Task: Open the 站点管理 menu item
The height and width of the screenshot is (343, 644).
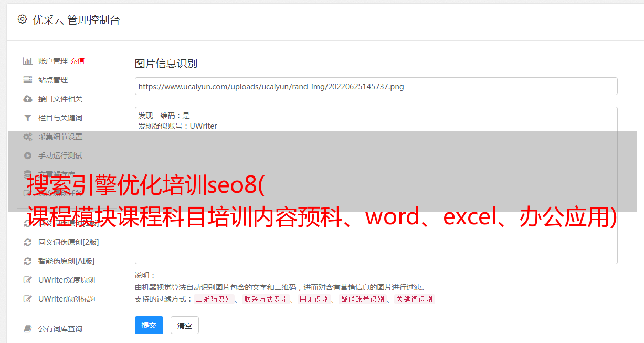Action: tap(53, 80)
